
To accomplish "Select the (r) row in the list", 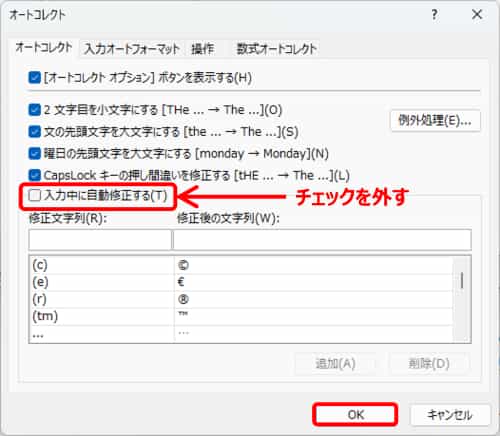I will 241,300.
